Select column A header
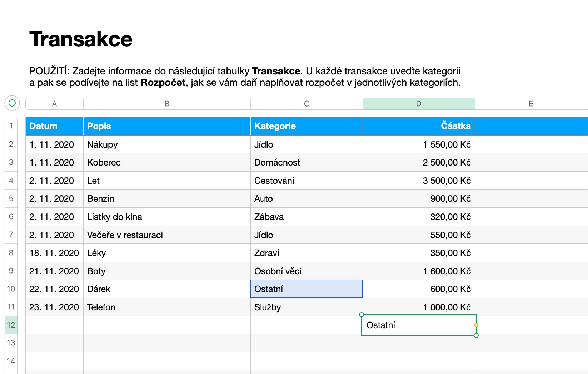Viewport: 588px width, 374px height. [54, 104]
